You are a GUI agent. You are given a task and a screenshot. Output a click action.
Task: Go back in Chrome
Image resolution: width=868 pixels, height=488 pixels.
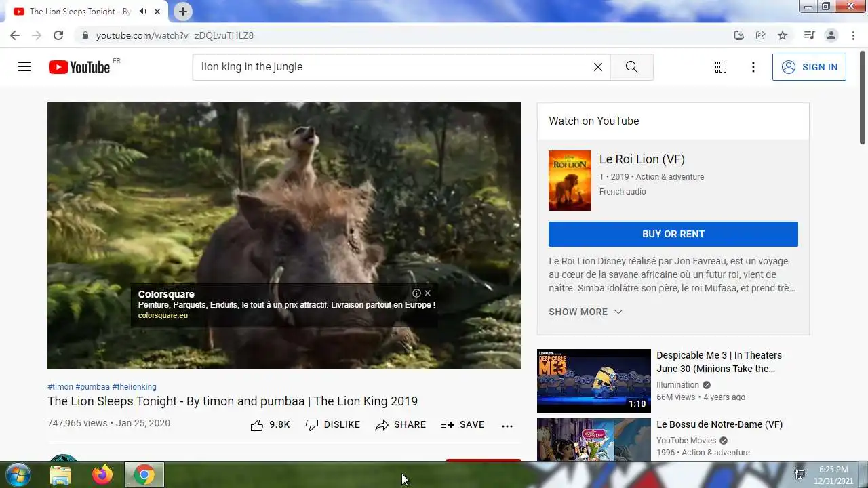tap(15, 35)
